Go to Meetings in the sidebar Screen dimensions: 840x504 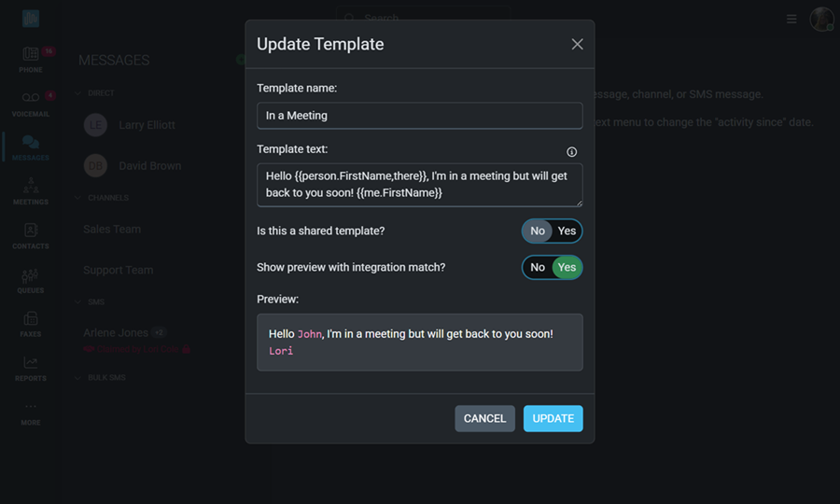click(31, 188)
